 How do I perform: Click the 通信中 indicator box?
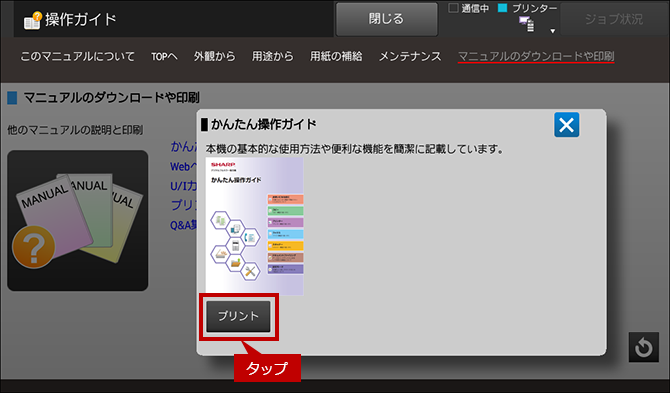(453, 8)
